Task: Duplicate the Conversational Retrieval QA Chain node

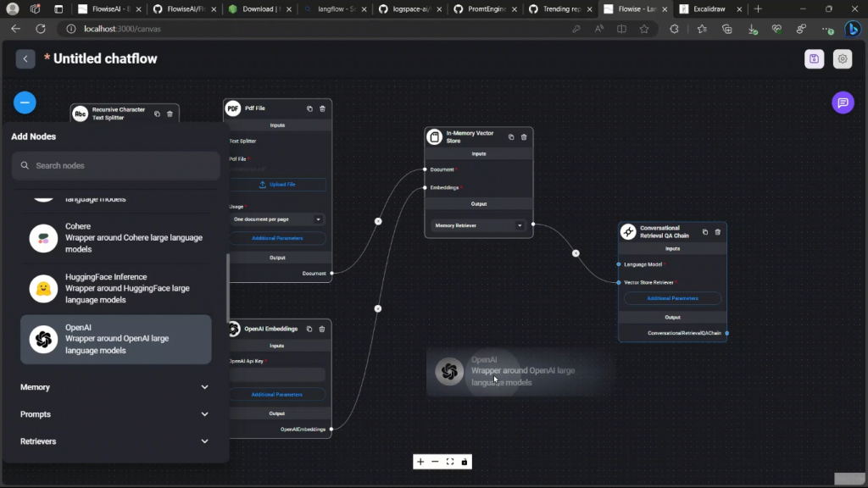Action: point(704,232)
